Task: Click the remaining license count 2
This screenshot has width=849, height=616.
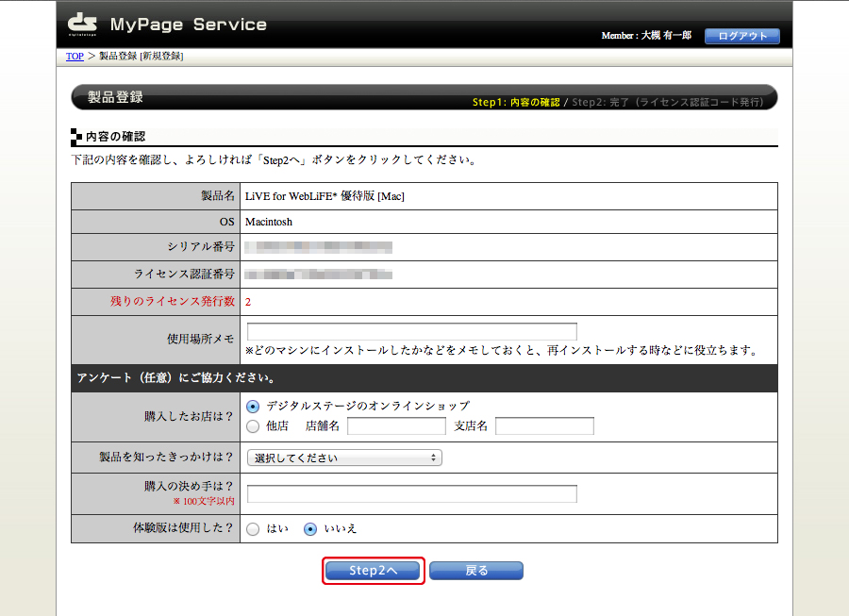Action: click(x=248, y=302)
